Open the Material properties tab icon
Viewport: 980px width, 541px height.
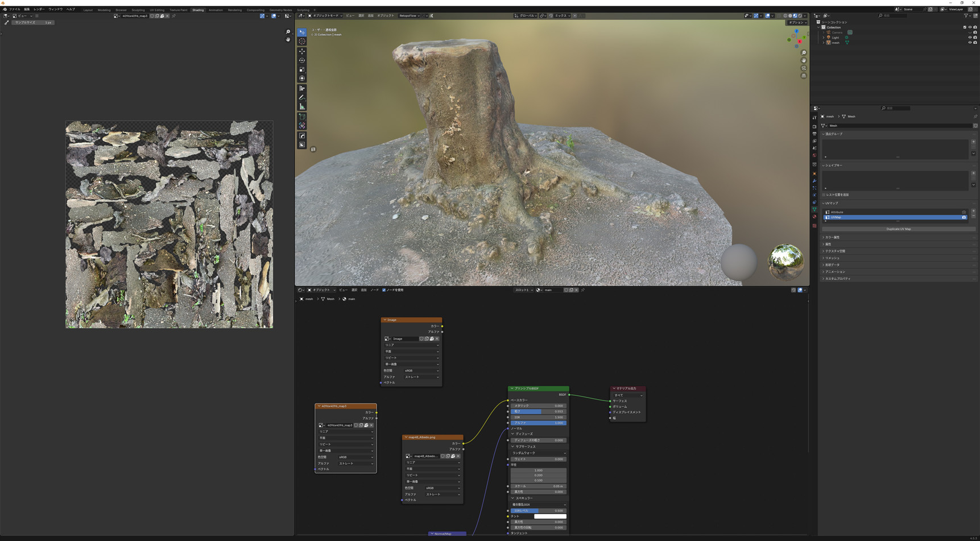tap(814, 217)
